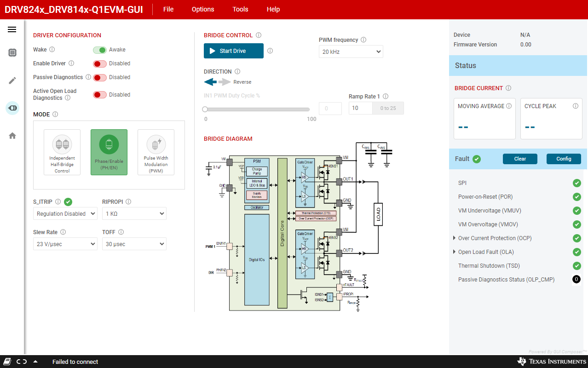Toggle the Passive Diagnostics switch
Viewport: 588px width, 368px height.
(100, 77)
